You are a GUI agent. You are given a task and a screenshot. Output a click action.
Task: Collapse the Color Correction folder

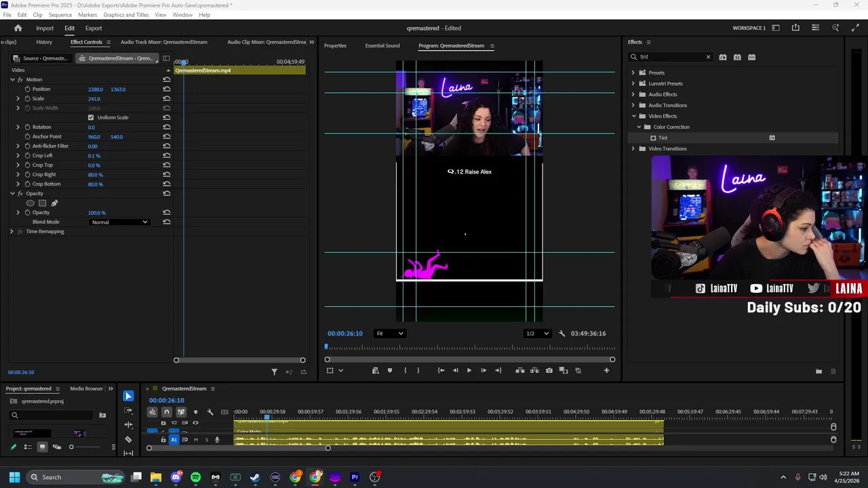click(639, 127)
